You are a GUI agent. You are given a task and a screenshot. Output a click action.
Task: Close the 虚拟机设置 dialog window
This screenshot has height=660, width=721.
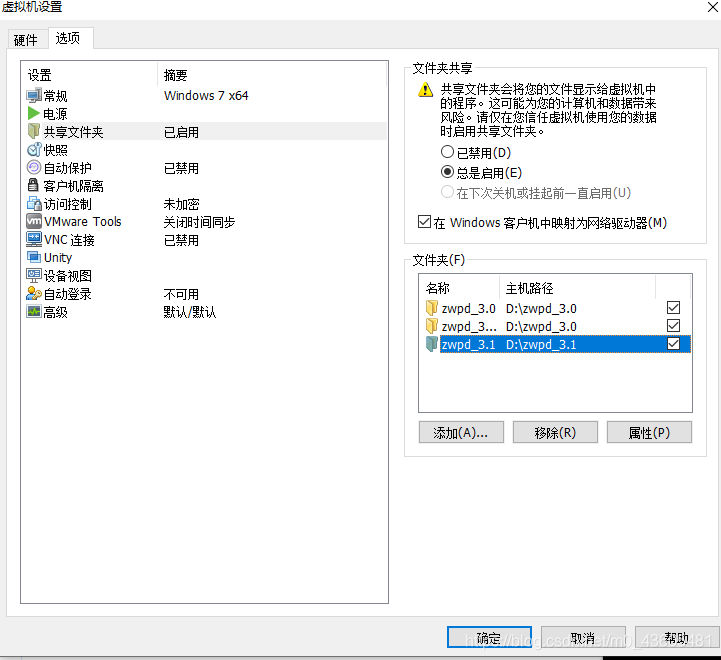pos(712,7)
